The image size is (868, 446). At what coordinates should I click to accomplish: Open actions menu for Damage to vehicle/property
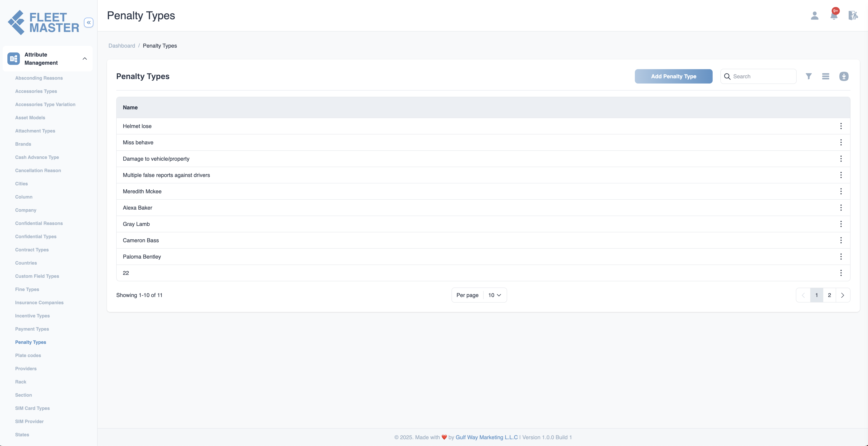click(841, 159)
